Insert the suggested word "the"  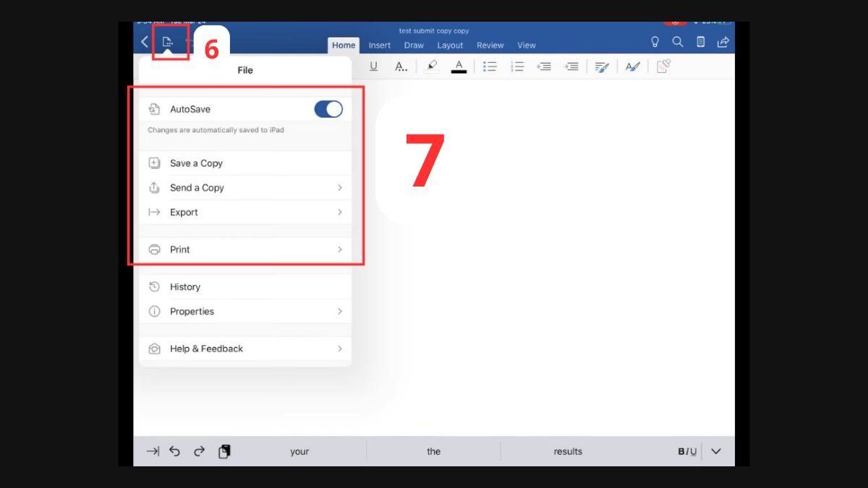point(433,451)
